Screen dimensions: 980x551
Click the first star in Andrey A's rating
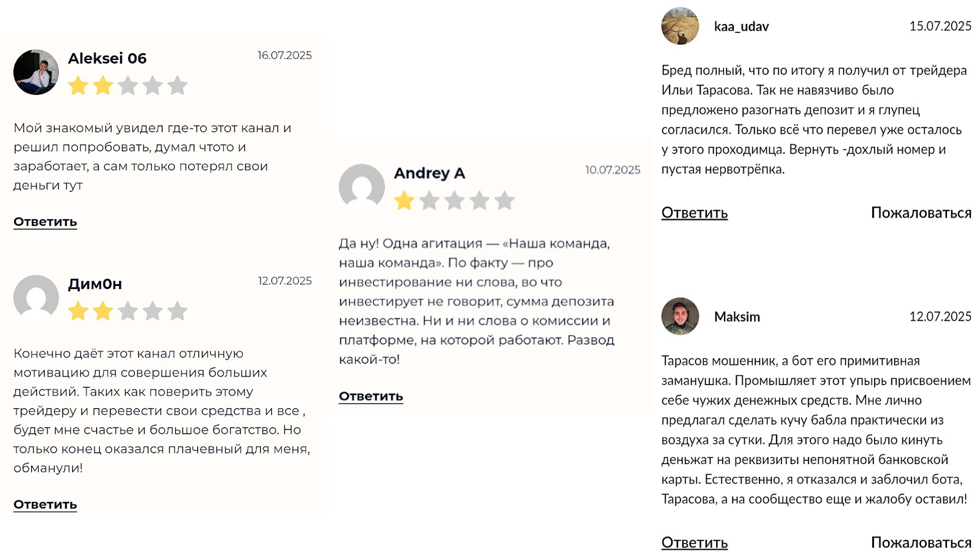click(x=404, y=201)
